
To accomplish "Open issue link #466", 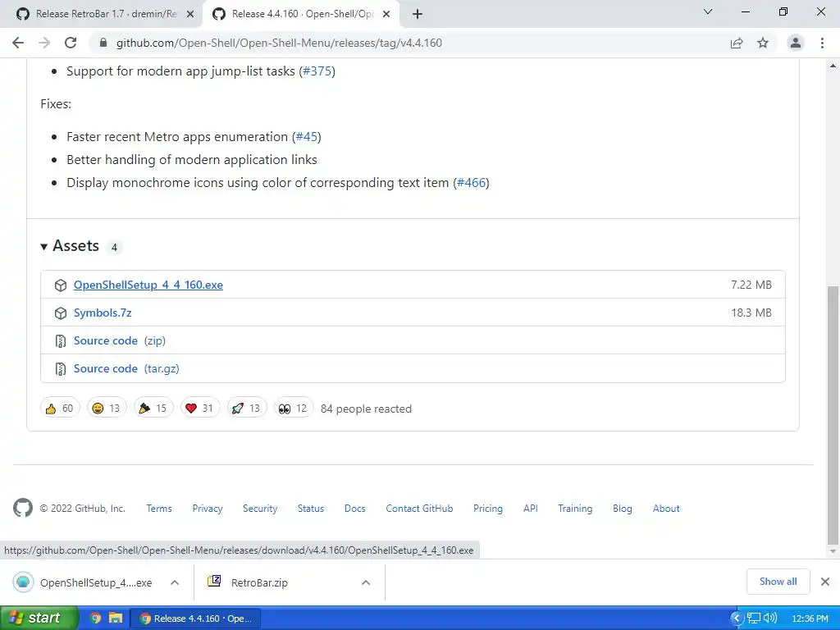I will coord(471,183).
